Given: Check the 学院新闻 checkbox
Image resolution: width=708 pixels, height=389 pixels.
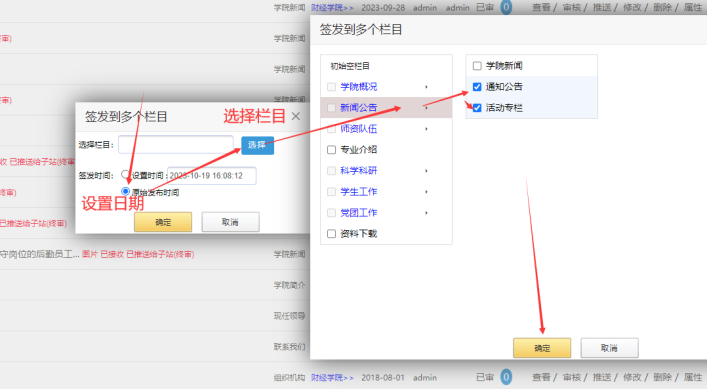Looking at the screenshot, I should pyautogui.click(x=477, y=66).
